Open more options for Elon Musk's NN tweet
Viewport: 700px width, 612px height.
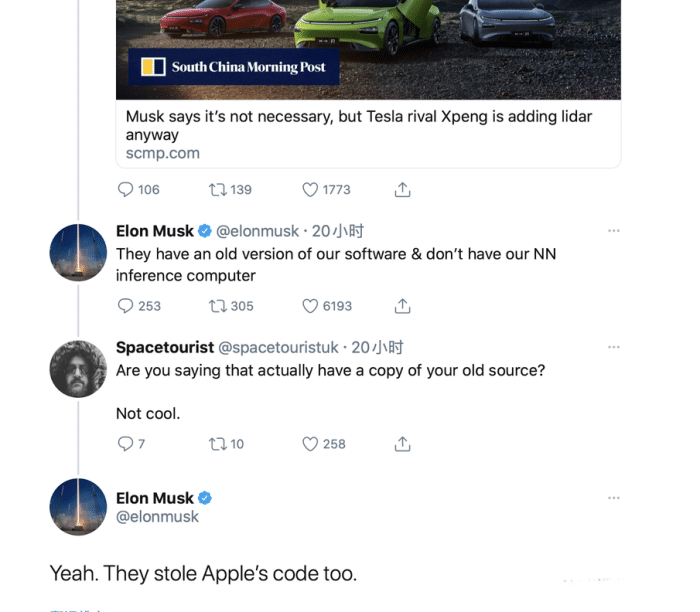pyautogui.click(x=614, y=231)
